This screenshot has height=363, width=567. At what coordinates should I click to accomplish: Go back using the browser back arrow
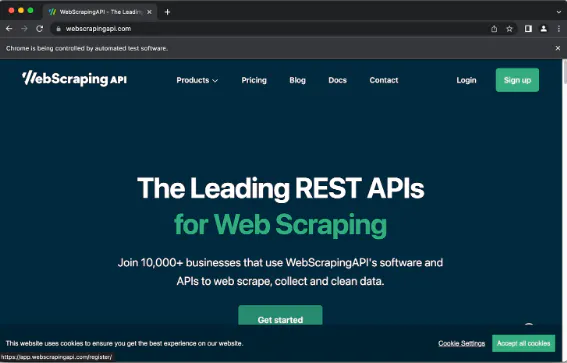click(x=9, y=29)
